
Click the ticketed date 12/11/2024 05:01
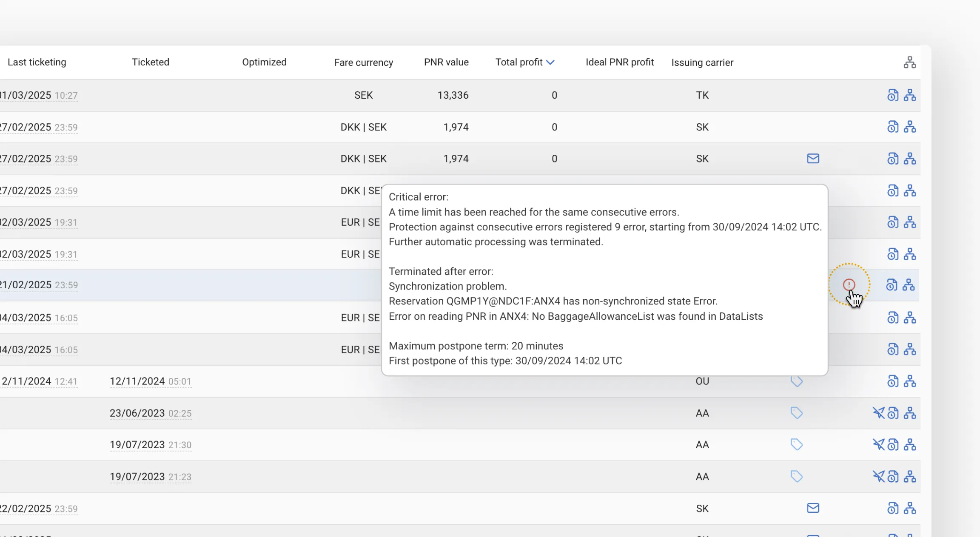coord(151,381)
